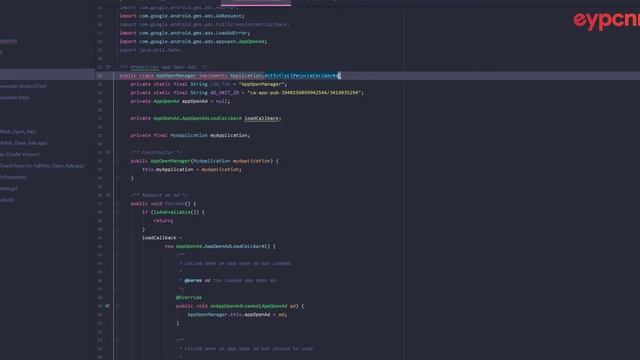Click the '@Override' annotation
This screenshot has height=360, width=640.
(189, 298)
